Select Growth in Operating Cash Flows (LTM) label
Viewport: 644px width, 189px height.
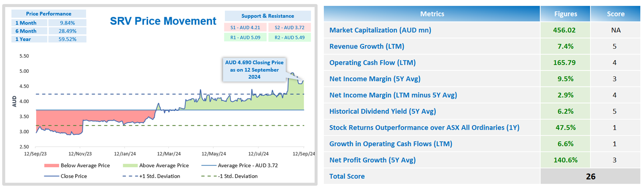391,144
